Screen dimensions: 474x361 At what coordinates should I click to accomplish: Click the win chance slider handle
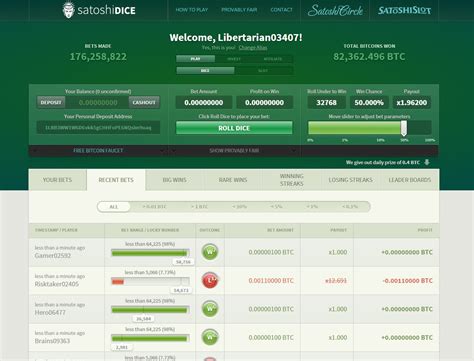[x=404, y=128]
